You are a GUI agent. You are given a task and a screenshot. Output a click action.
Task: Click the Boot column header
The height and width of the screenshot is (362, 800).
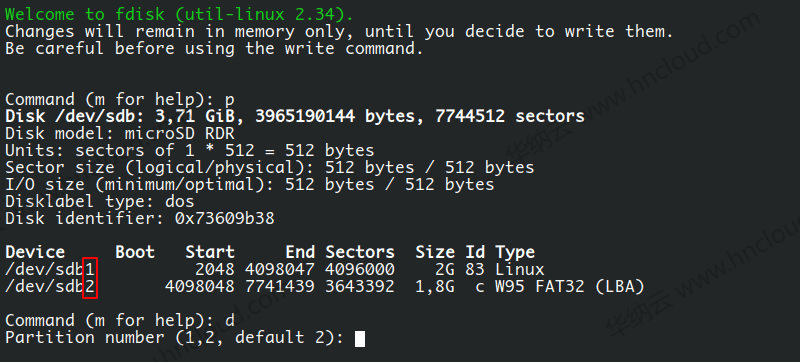(135, 252)
